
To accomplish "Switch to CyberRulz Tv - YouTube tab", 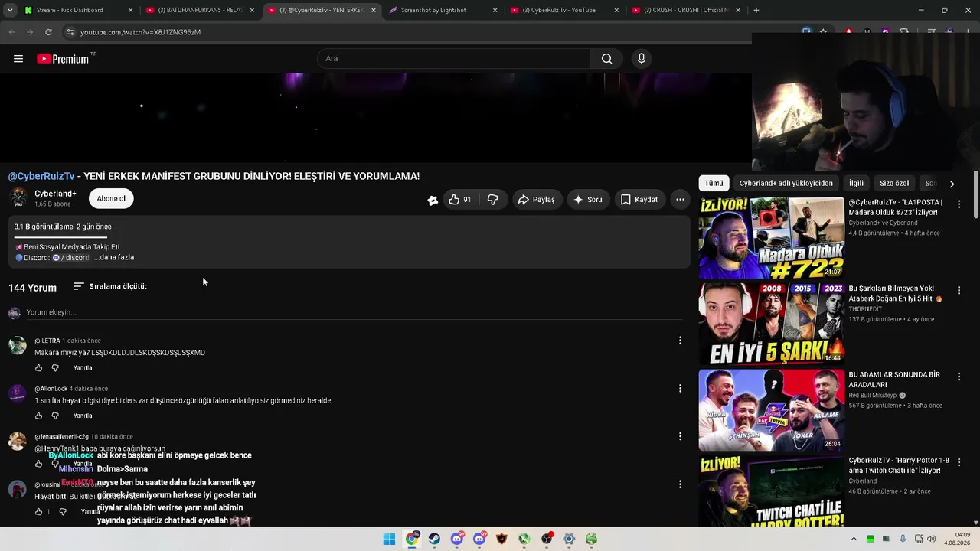I will pyautogui.click(x=565, y=10).
